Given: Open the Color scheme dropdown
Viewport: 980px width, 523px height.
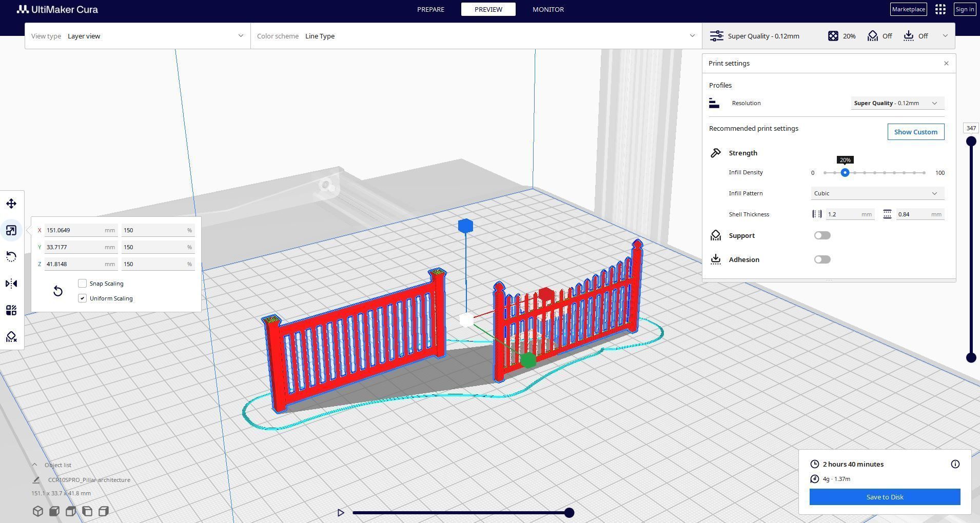Looking at the screenshot, I should pos(476,36).
